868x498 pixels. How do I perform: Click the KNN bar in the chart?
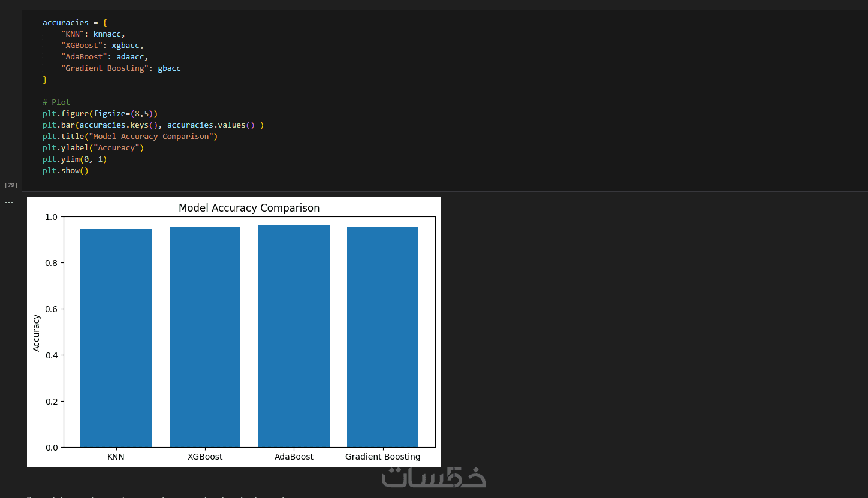[x=116, y=338]
